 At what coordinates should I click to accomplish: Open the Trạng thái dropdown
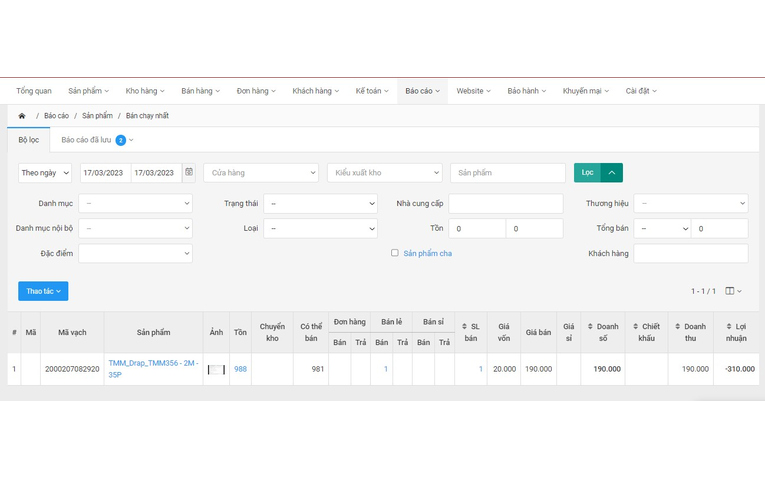pos(321,203)
